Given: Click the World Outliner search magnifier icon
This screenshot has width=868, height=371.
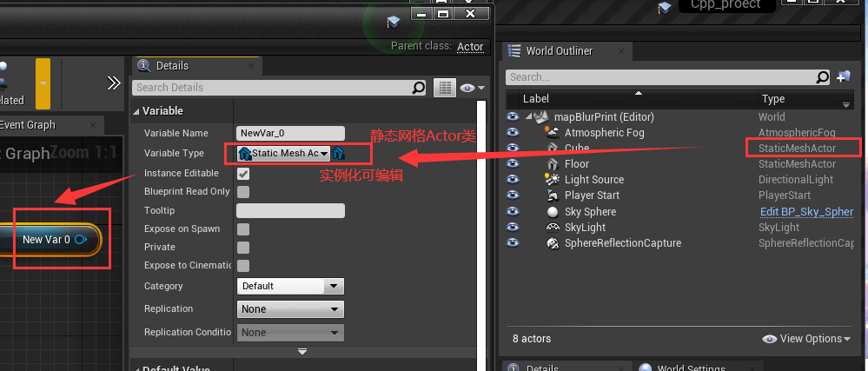Looking at the screenshot, I should click(823, 77).
